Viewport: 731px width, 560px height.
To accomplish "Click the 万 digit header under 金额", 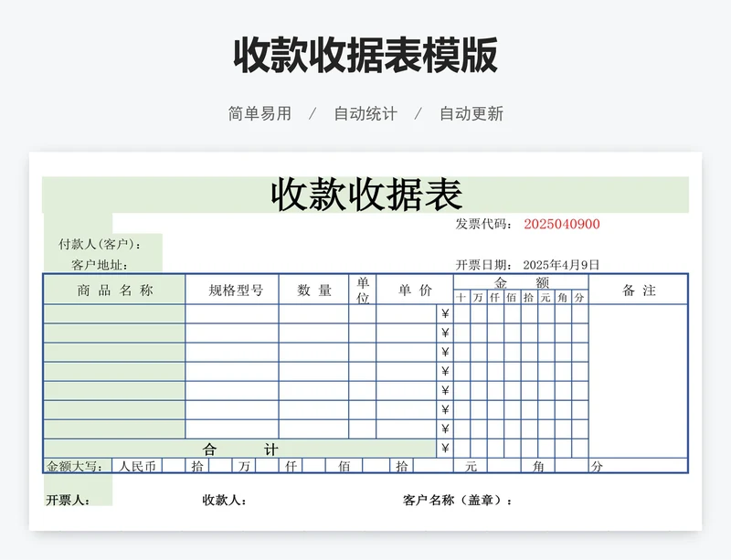I will point(478,298).
